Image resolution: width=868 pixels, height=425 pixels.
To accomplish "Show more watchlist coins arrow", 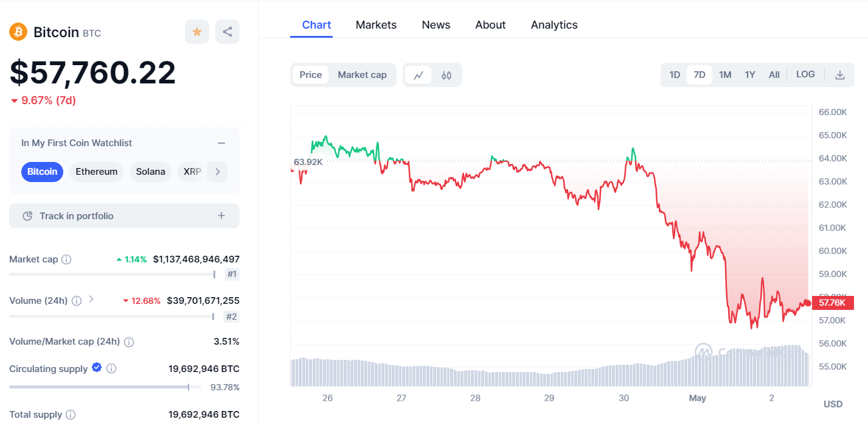I will click(217, 172).
